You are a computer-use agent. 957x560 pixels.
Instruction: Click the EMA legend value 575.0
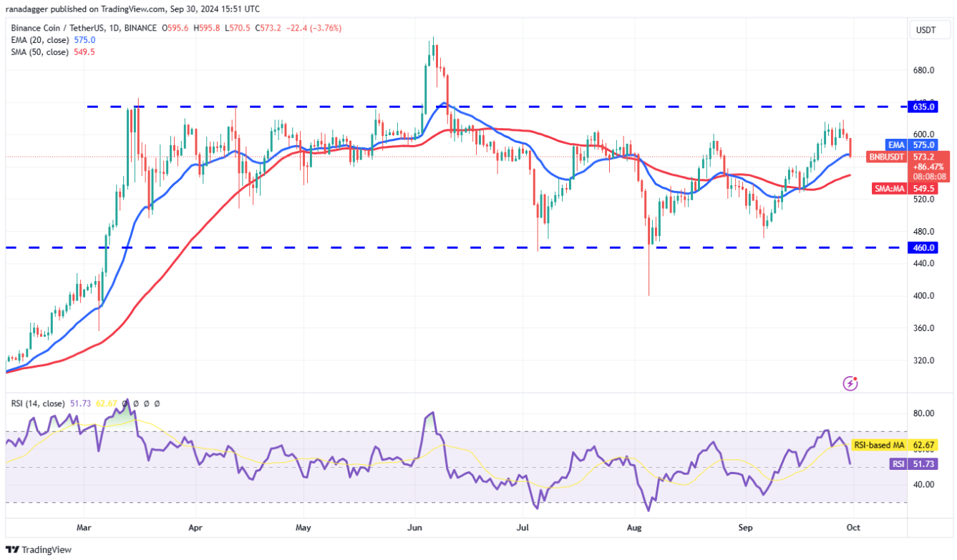pos(84,41)
